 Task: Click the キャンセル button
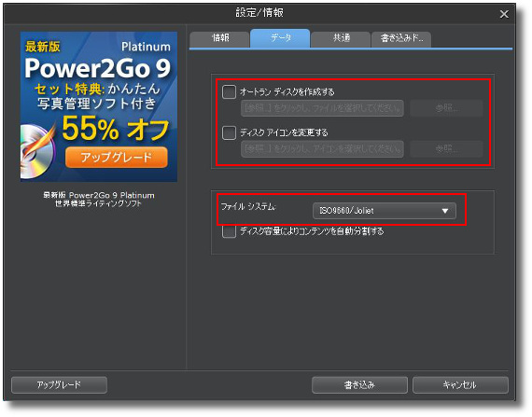pyautogui.click(x=460, y=384)
